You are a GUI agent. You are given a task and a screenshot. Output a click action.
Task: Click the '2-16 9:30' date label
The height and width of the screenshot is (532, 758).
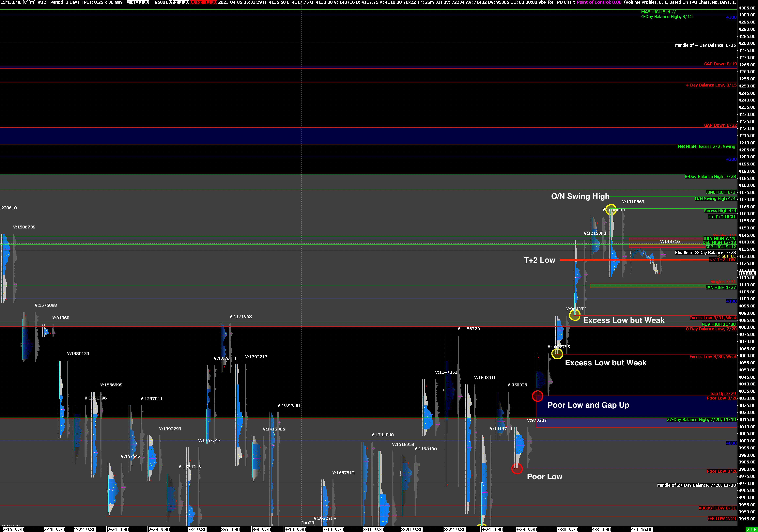point(13,529)
